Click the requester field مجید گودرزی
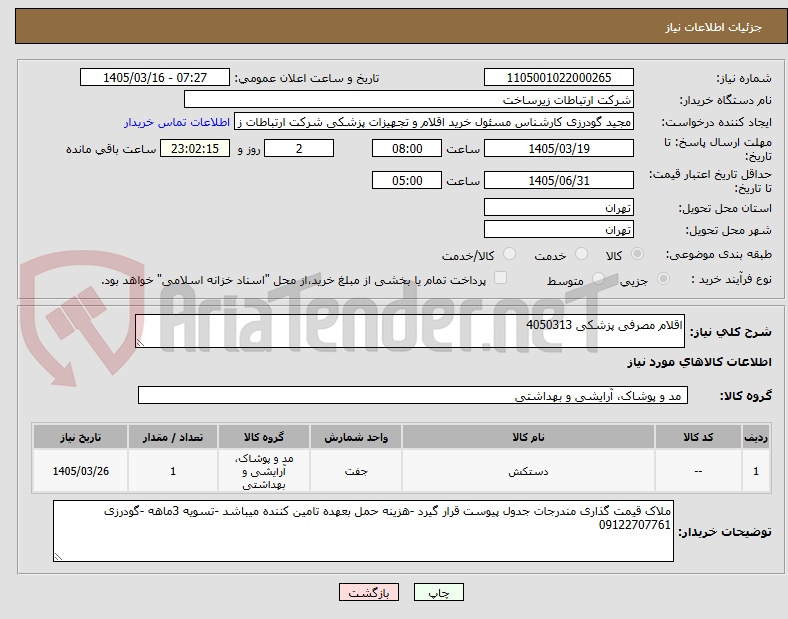The width and height of the screenshot is (788, 619). [434, 122]
